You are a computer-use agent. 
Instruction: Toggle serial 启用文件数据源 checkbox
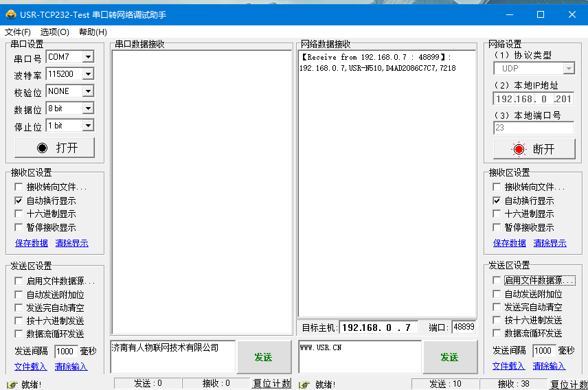(19, 281)
